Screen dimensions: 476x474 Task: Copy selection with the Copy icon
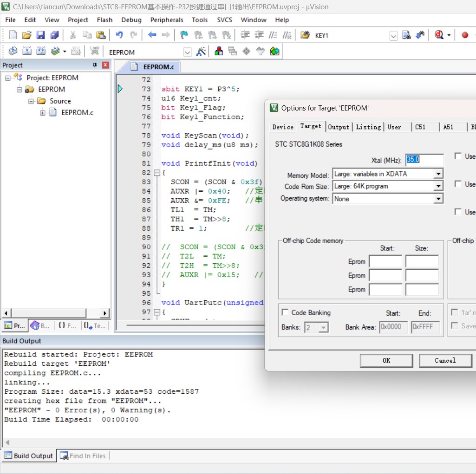87,35
